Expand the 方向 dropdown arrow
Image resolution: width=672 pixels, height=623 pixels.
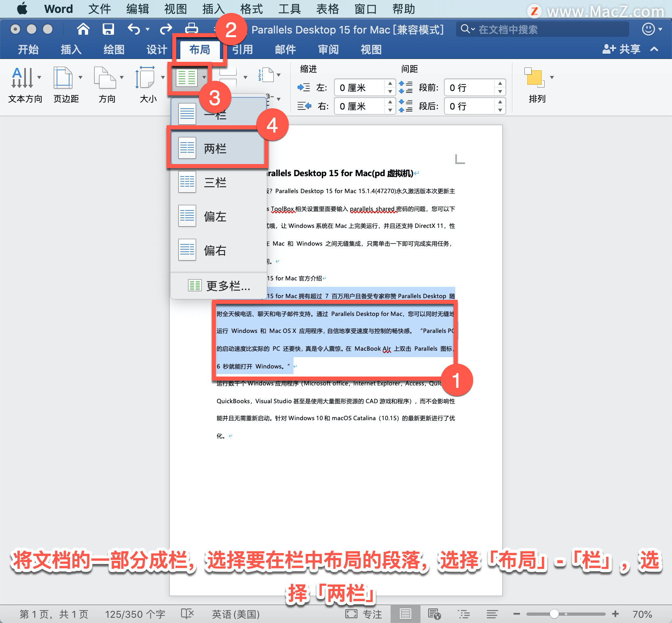(x=122, y=78)
